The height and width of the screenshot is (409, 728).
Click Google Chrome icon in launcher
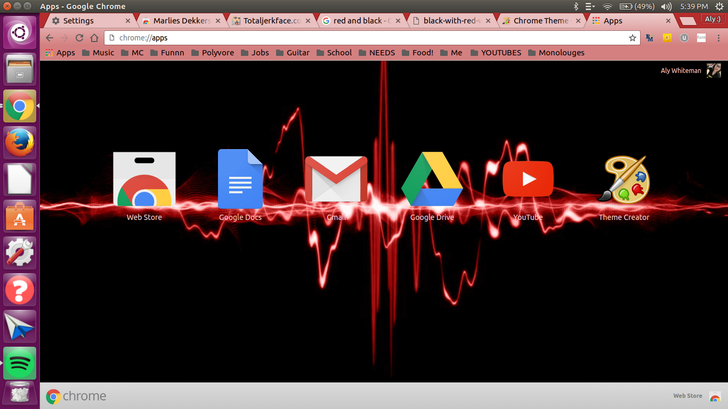tap(20, 106)
